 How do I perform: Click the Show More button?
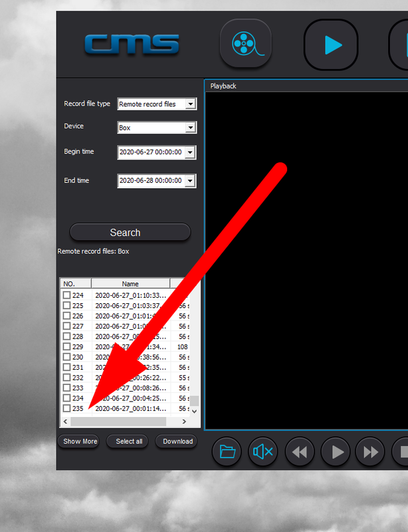pos(78,442)
